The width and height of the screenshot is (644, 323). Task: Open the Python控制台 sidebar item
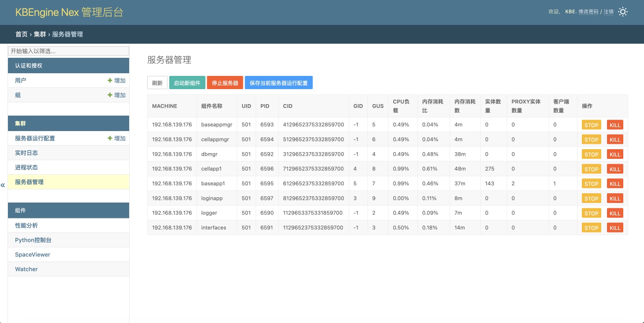pyautogui.click(x=34, y=240)
